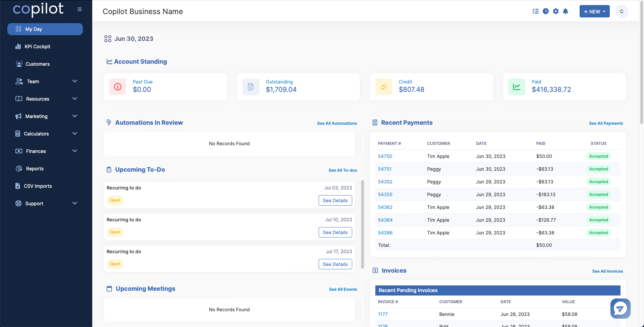This screenshot has height=327, width=644.
Task: Expand the Support menu chevron
Action: 75,203
